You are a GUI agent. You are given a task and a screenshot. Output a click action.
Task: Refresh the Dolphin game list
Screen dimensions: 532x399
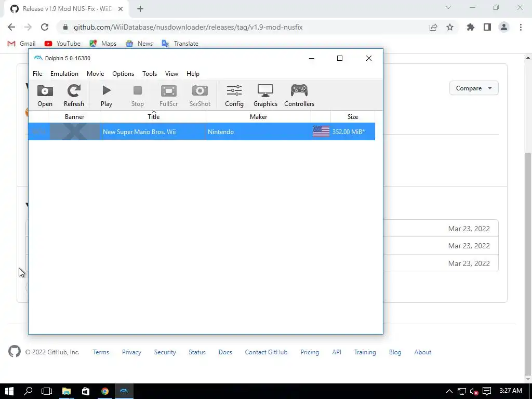click(x=74, y=96)
